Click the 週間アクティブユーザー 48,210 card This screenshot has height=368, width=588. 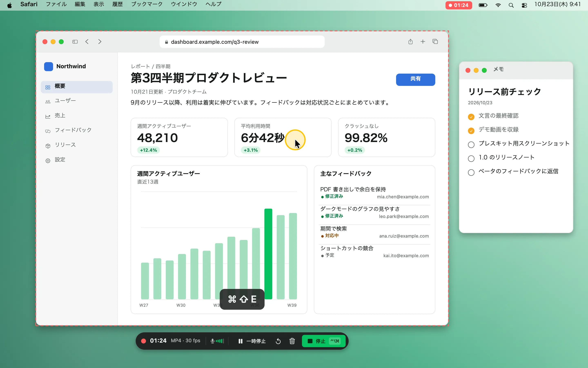click(x=179, y=138)
